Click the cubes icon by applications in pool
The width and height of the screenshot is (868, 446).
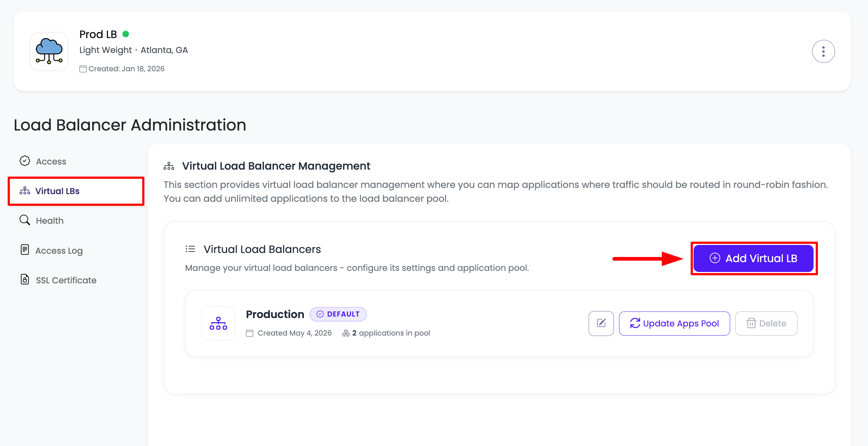click(346, 333)
